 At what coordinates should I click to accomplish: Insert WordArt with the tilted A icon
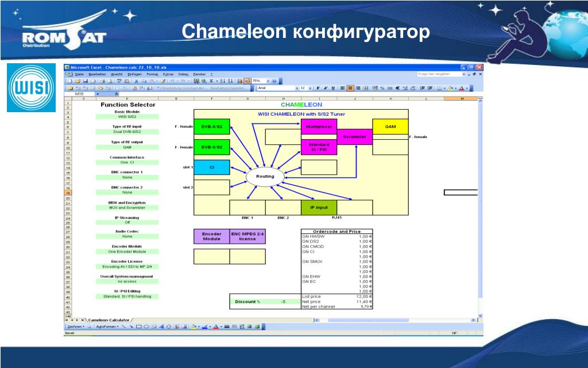pyautogui.click(x=161, y=327)
